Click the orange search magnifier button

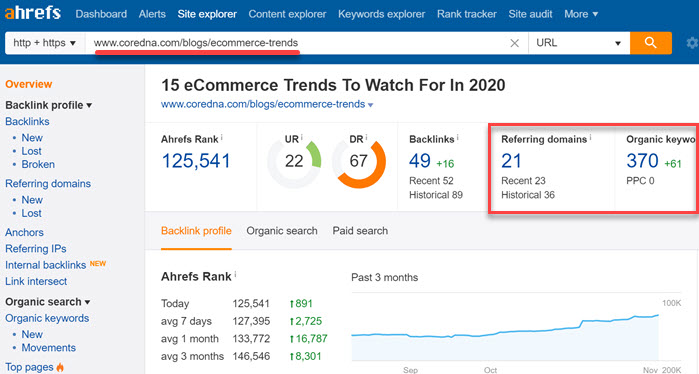pyautogui.click(x=650, y=43)
